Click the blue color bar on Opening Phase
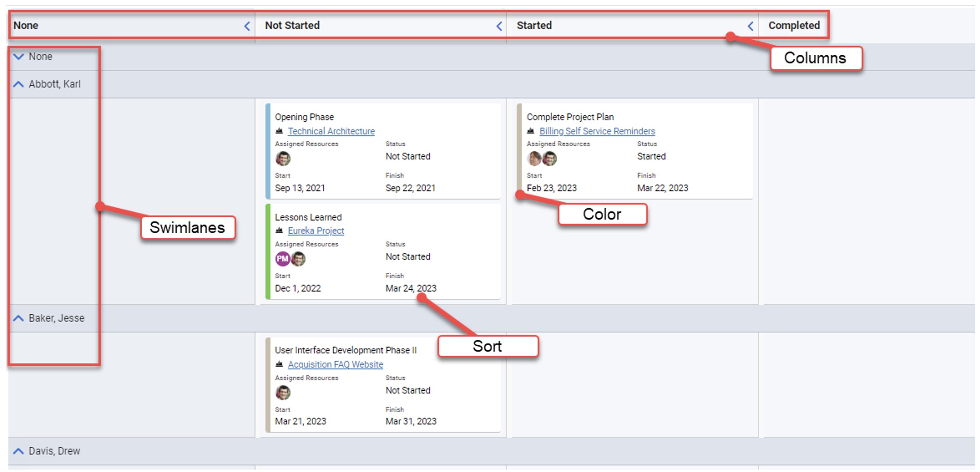Image resolution: width=980 pixels, height=472 pixels. [x=268, y=151]
